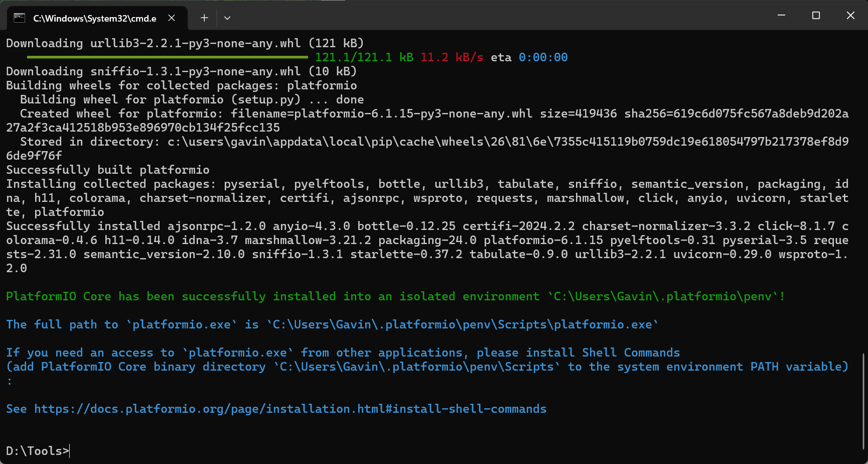
Task: Click the green urllib3 download progress bar
Action: pyautogui.click(x=168, y=57)
